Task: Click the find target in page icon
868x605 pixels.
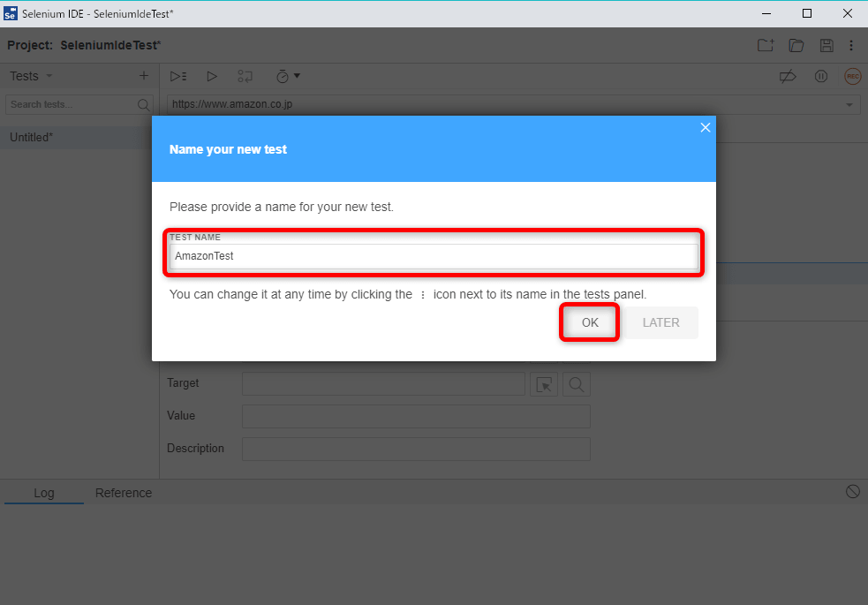Action: [x=577, y=384]
